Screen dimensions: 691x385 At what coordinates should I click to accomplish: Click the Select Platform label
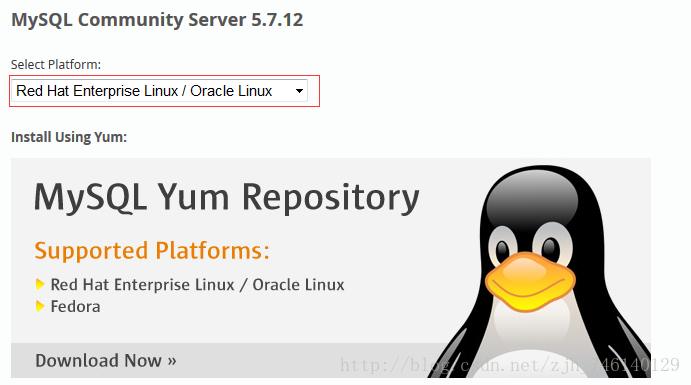(x=56, y=64)
